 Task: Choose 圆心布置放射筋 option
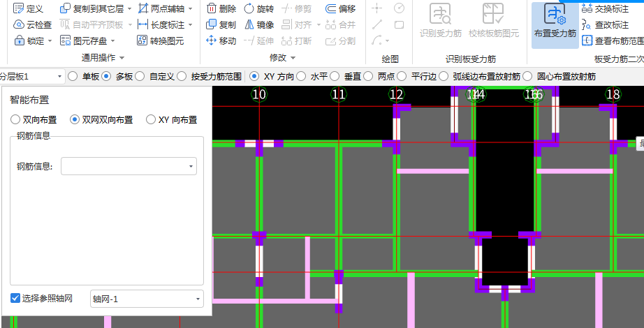(528, 76)
